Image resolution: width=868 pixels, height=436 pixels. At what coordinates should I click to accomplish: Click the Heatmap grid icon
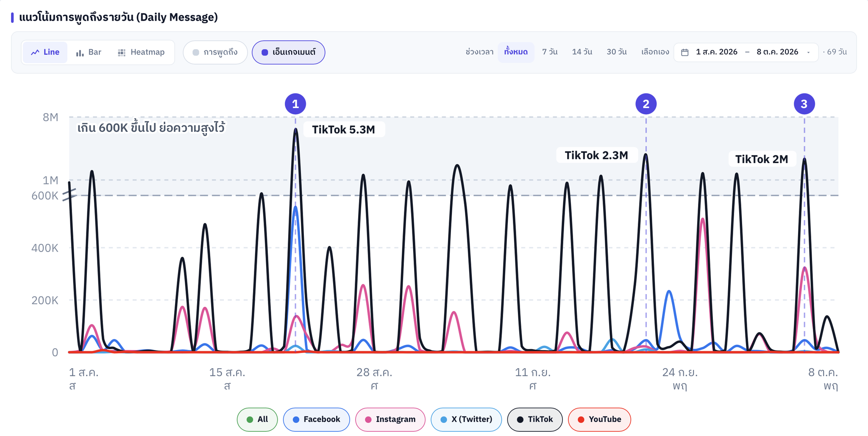tap(122, 53)
